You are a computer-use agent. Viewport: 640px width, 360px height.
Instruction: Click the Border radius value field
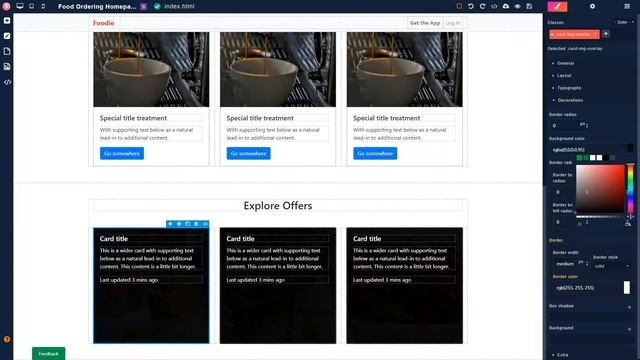tap(564, 126)
